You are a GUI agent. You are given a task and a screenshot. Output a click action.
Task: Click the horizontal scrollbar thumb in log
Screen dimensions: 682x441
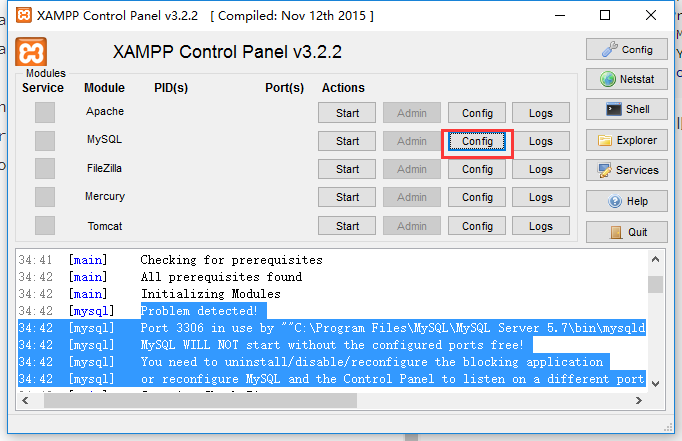click(201, 401)
